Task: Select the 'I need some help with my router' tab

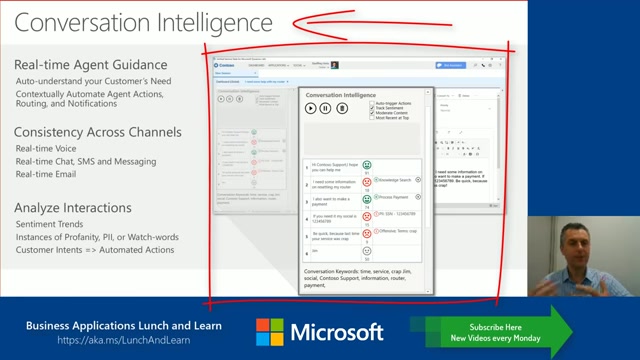Action: pyautogui.click(x=264, y=82)
